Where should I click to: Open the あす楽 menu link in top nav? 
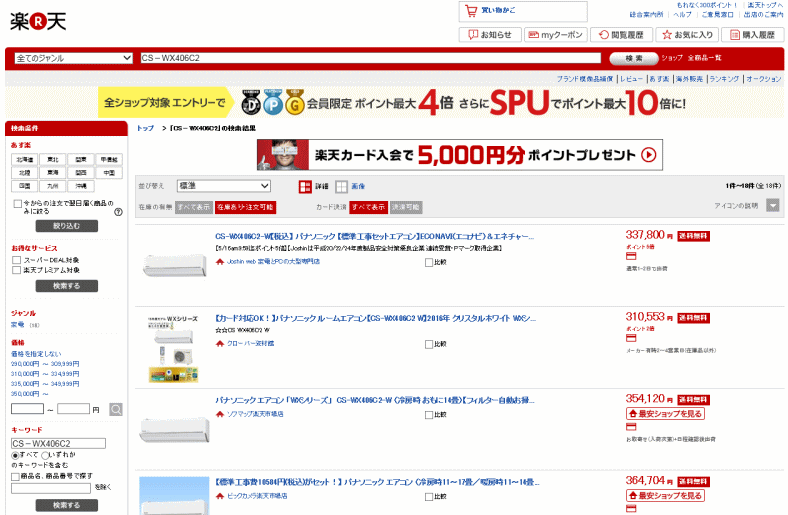[x=659, y=79]
